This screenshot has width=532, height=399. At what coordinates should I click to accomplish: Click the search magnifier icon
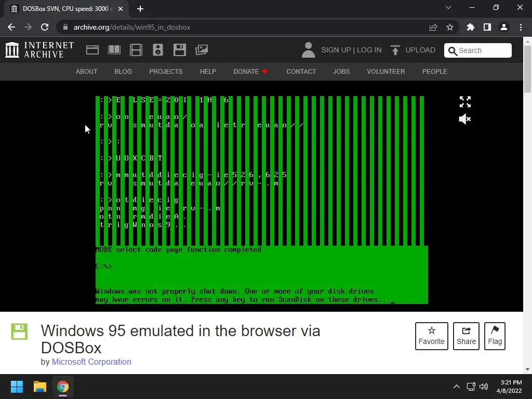pos(453,51)
